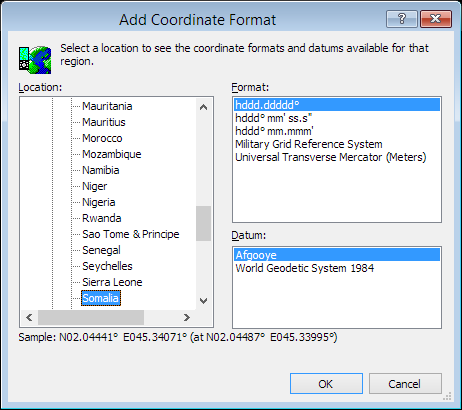Select the Afgooye datum
462x410 pixels.
337,255
